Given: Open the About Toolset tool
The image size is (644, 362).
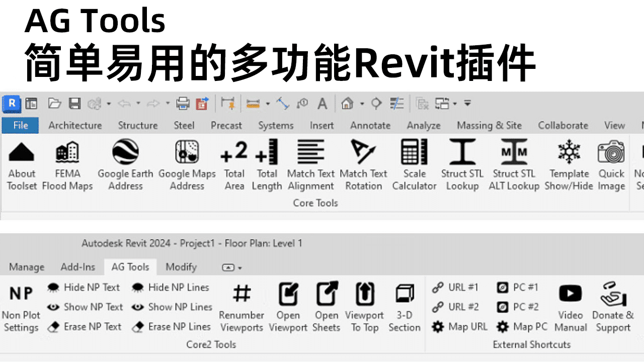Looking at the screenshot, I should click(22, 166).
